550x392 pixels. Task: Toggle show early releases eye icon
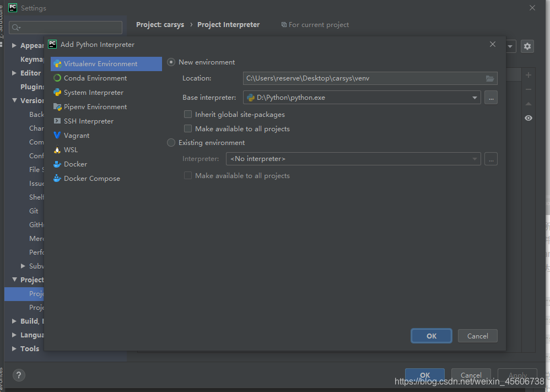tap(529, 118)
